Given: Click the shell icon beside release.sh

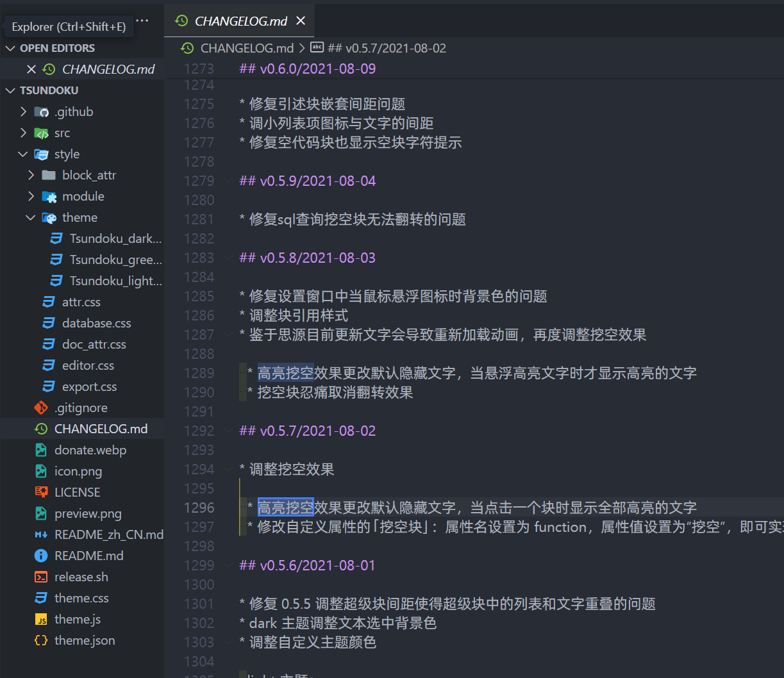Looking at the screenshot, I should pos(41,577).
